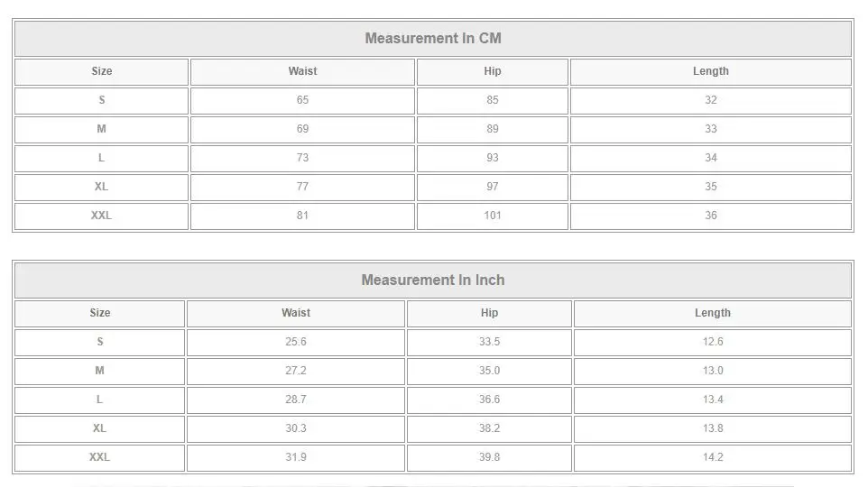Click the Length header in the CM table
This screenshot has height=487, width=868.
click(710, 71)
